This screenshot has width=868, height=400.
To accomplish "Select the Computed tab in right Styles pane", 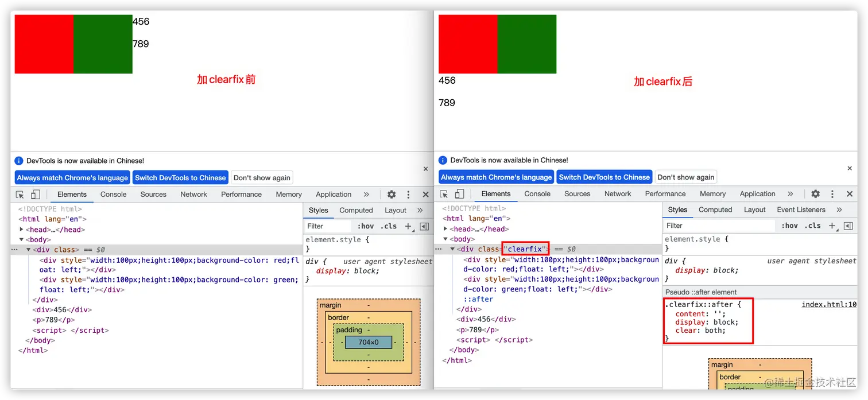I will click(x=715, y=210).
